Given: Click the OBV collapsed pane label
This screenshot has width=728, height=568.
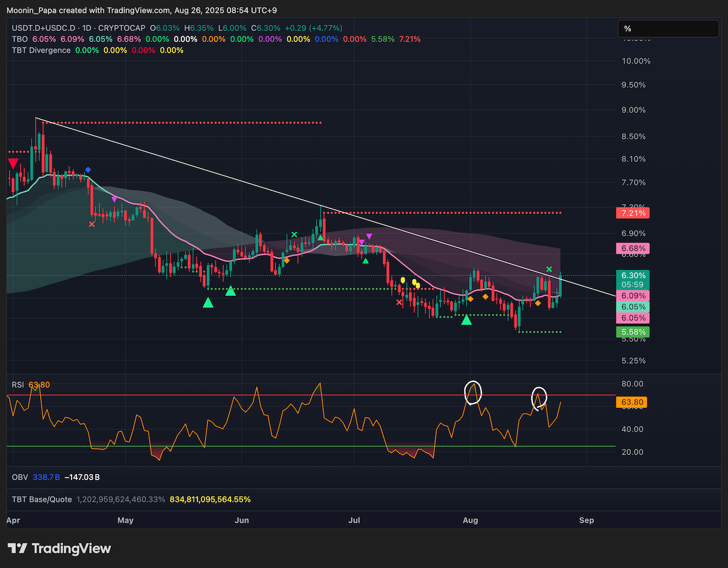Looking at the screenshot, I should pos(19,478).
